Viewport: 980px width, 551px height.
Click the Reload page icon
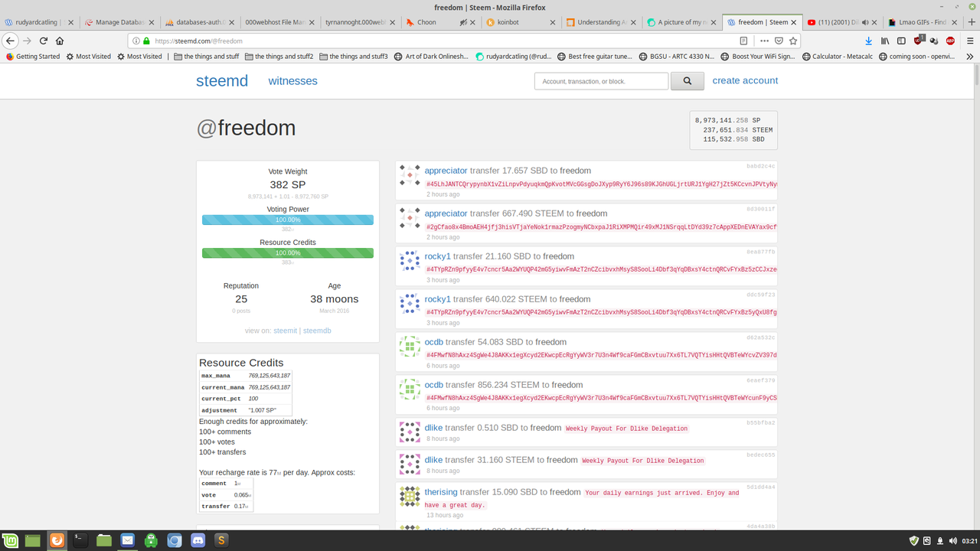tap(44, 41)
